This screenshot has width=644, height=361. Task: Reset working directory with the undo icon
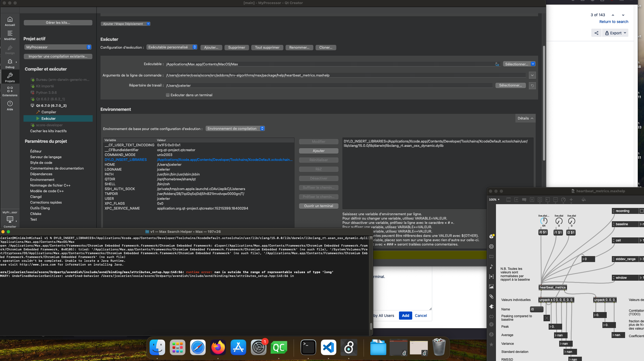pyautogui.click(x=532, y=85)
